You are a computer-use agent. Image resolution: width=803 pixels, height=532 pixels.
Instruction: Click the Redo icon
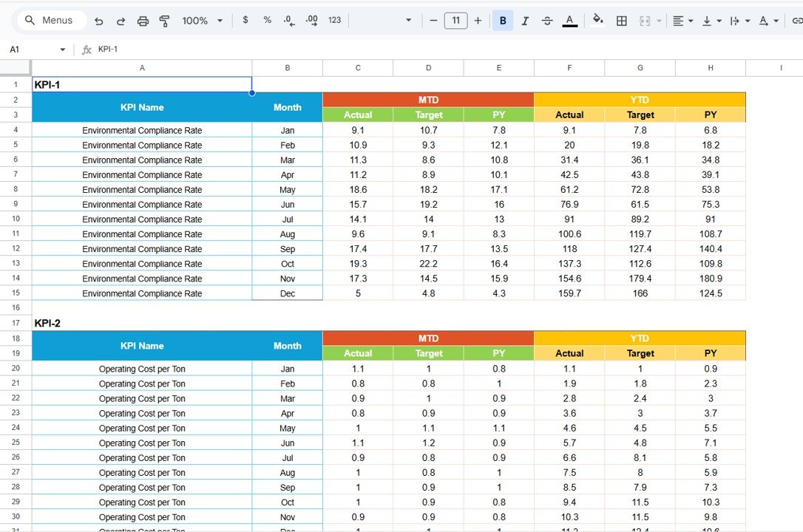121,20
